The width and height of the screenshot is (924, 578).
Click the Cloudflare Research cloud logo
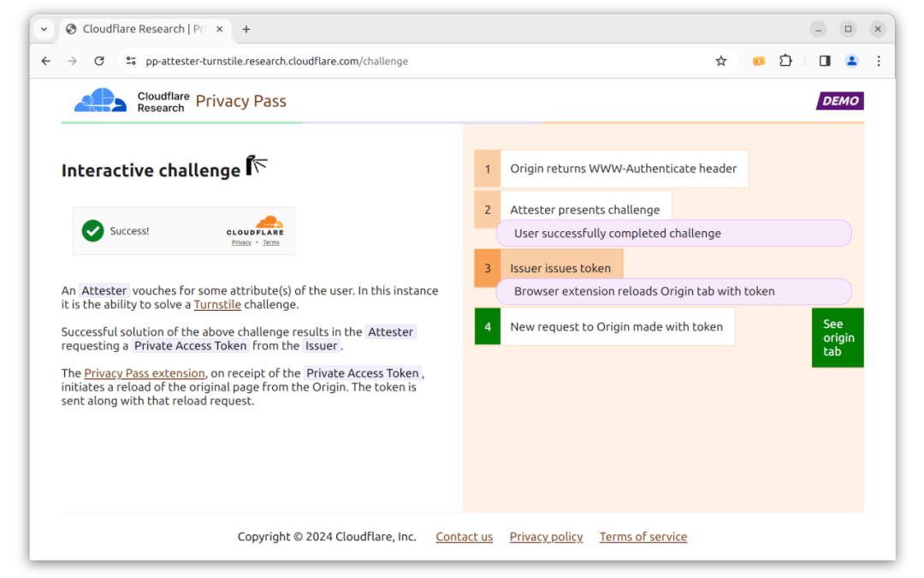[x=100, y=100]
